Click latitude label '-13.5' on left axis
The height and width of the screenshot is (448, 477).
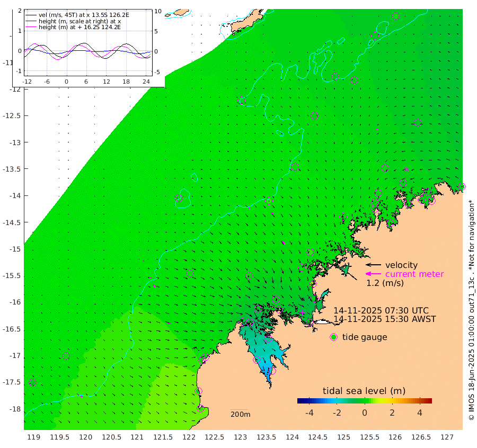(12, 169)
